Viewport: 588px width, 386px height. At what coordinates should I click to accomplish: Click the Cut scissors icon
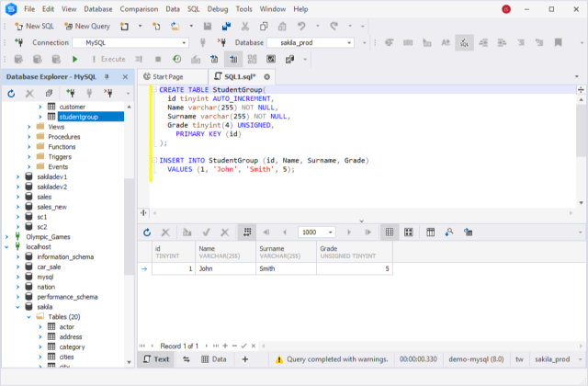[245, 27]
